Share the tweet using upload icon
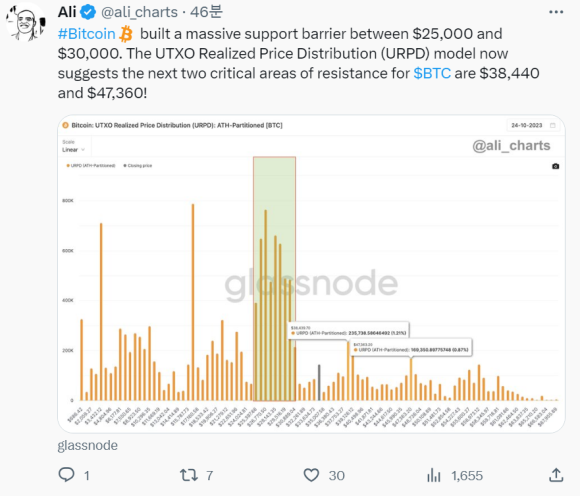 point(556,475)
